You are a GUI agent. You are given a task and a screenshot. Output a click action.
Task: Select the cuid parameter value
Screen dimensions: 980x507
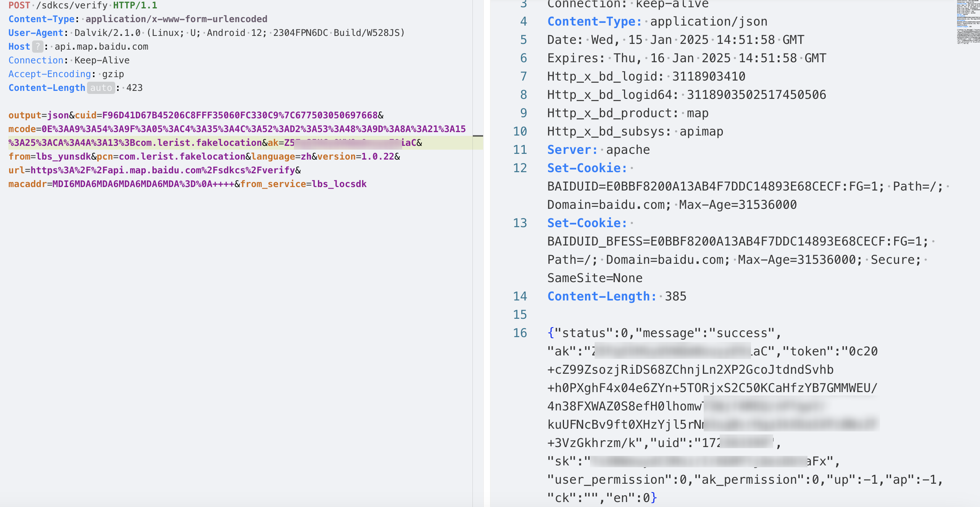pos(240,115)
